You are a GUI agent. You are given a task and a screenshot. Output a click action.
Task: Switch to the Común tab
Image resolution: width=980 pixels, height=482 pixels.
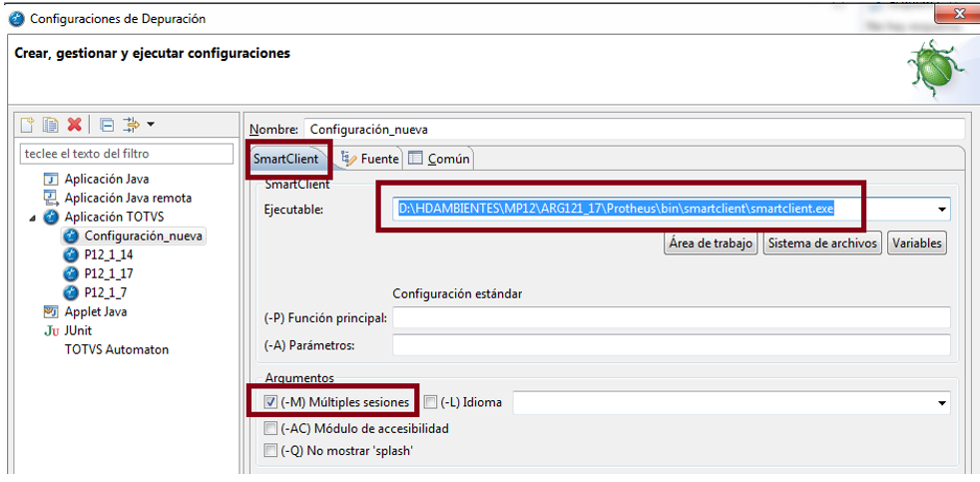pyautogui.click(x=439, y=159)
